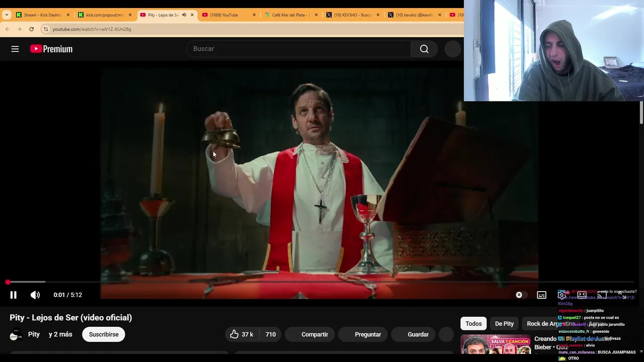Reload the page with the refresh icon
The image size is (644, 362).
[31, 29]
